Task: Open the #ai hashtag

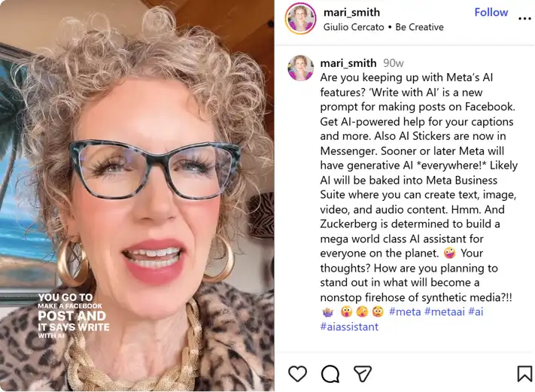Action: click(x=476, y=311)
